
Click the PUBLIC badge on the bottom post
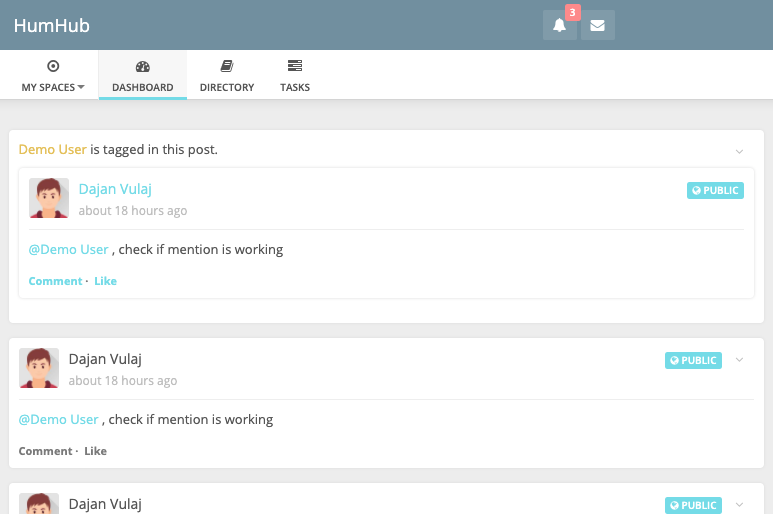point(693,505)
